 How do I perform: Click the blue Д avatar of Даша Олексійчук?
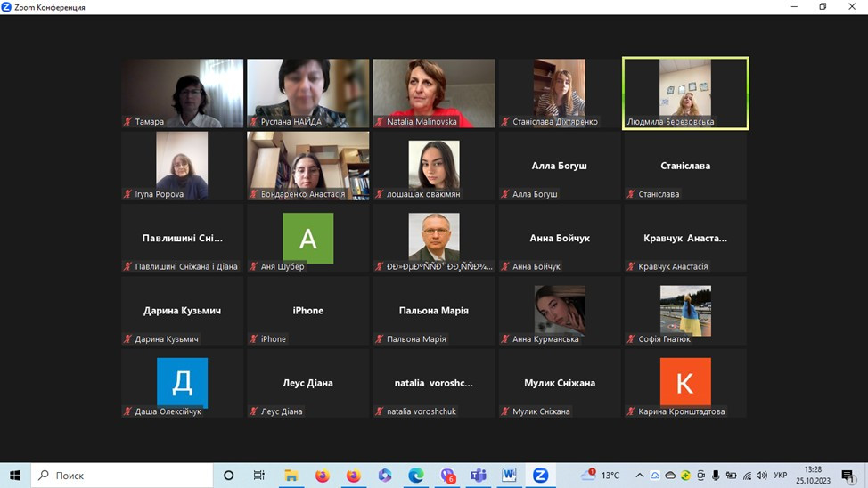[182, 383]
